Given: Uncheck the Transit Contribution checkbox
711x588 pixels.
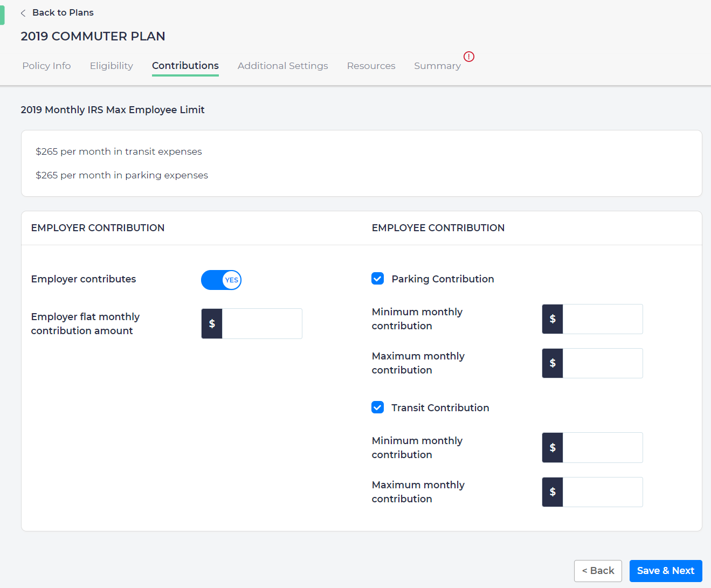Looking at the screenshot, I should tap(377, 407).
